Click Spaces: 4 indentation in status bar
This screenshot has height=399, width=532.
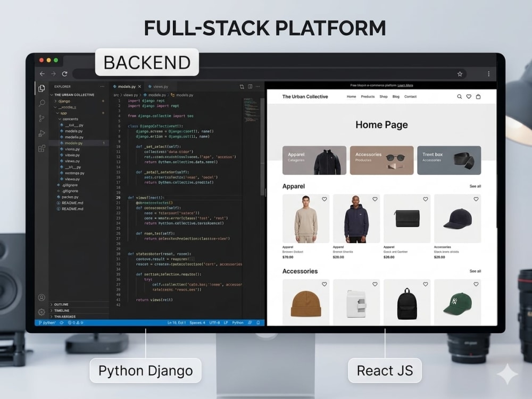tap(197, 323)
